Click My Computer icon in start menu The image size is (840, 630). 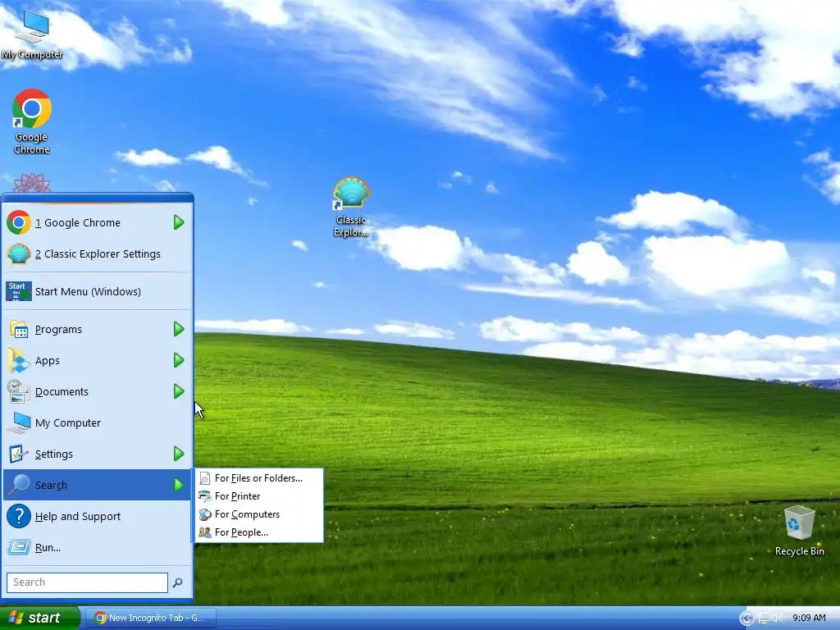click(x=19, y=422)
